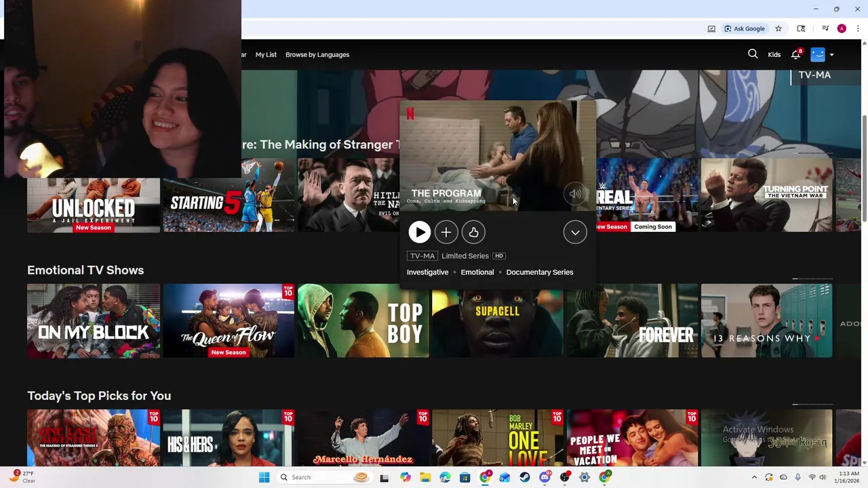Click the Documentary Series genre tag
The height and width of the screenshot is (488, 868).
(x=540, y=272)
